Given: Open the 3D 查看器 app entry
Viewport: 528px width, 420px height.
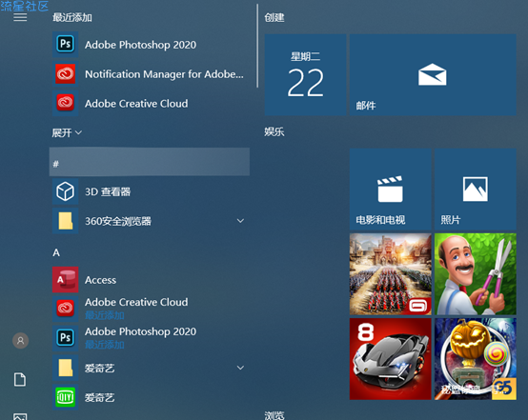Looking at the screenshot, I should (108, 191).
